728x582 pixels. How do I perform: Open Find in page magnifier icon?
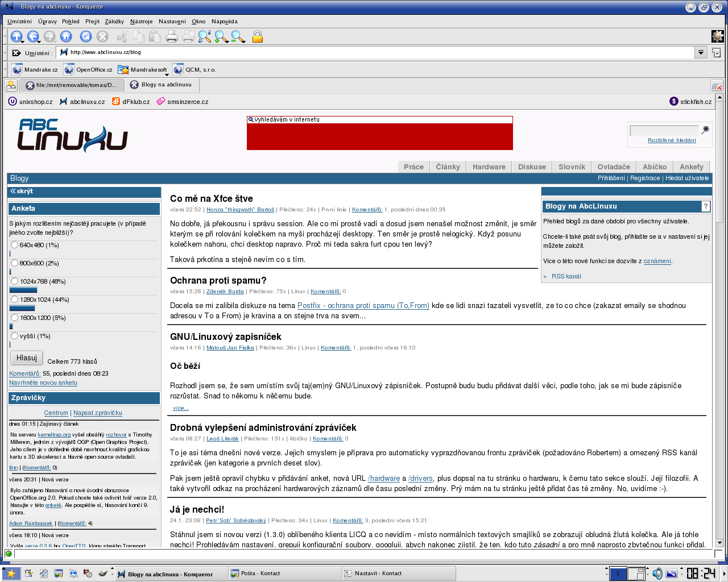click(204, 36)
